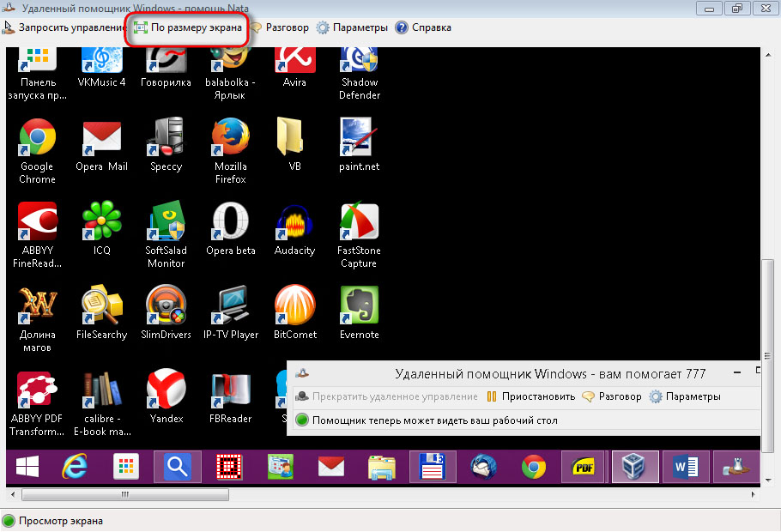Open Thunderbird from taskbar
This screenshot has height=532, width=781.
point(483,468)
